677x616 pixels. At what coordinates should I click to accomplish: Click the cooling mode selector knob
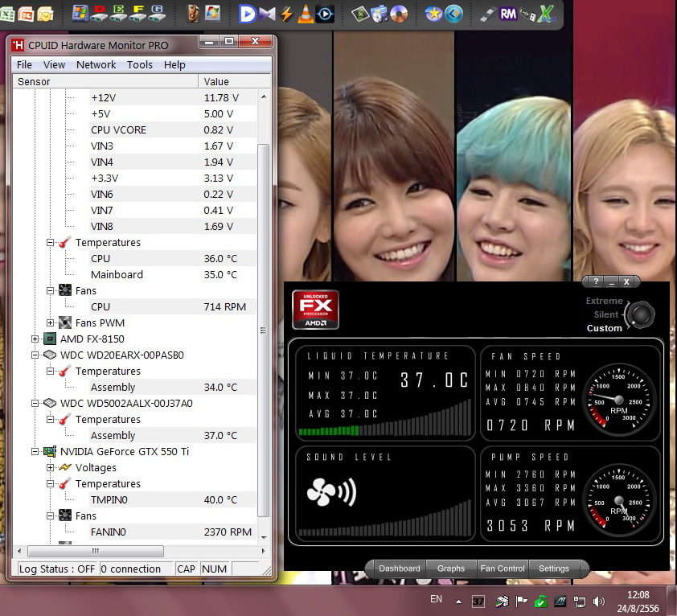coord(641,315)
